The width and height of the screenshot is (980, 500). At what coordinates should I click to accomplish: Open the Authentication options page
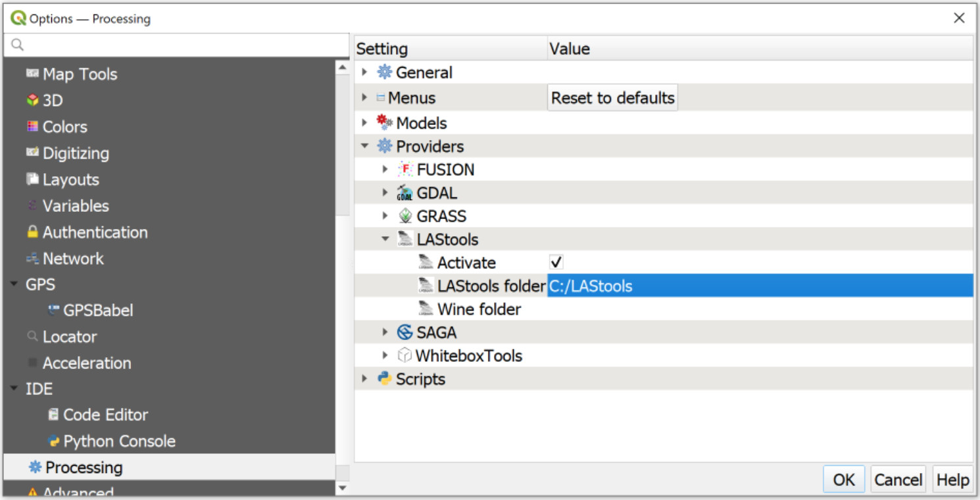click(x=95, y=232)
